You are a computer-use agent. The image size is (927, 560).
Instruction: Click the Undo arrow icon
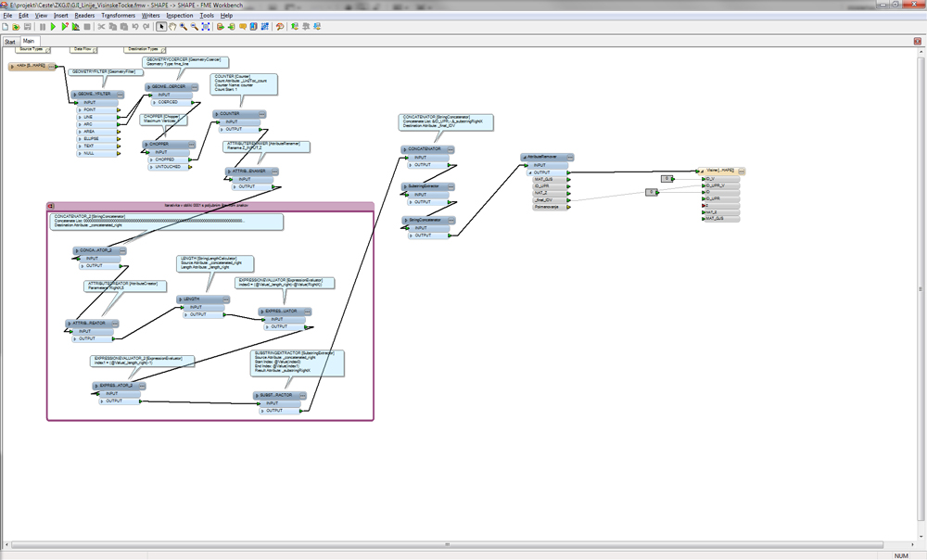pos(134,27)
